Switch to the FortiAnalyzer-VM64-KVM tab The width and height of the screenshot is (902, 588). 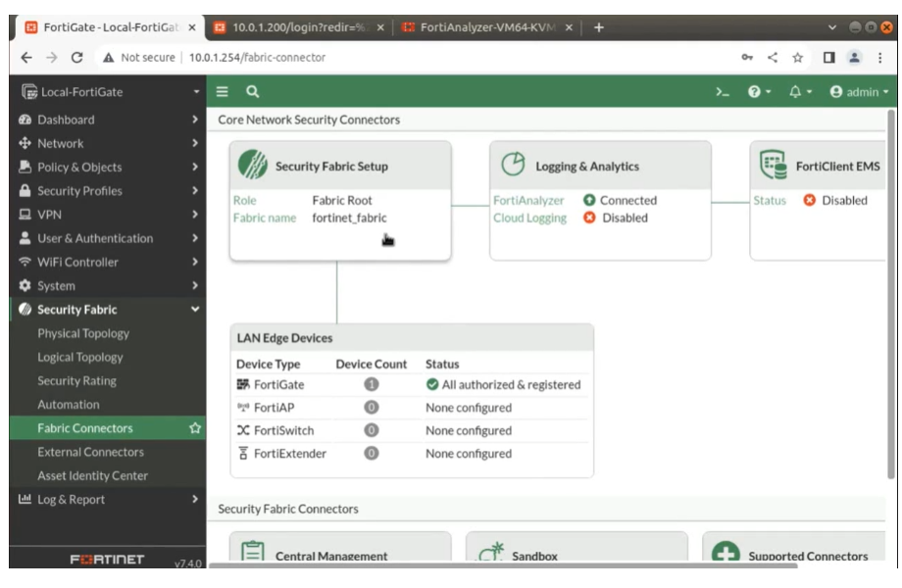pos(487,27)
